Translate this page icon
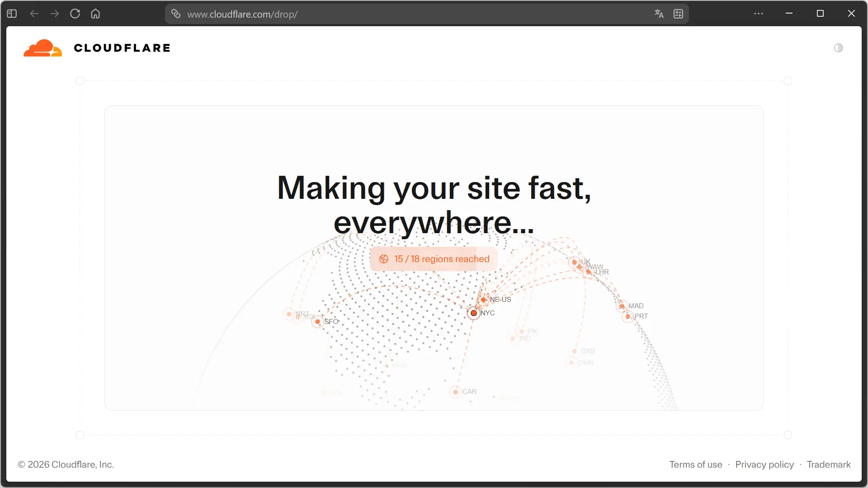Image resolution: width=868 pixels, height=488 pixels. [659, 14]
